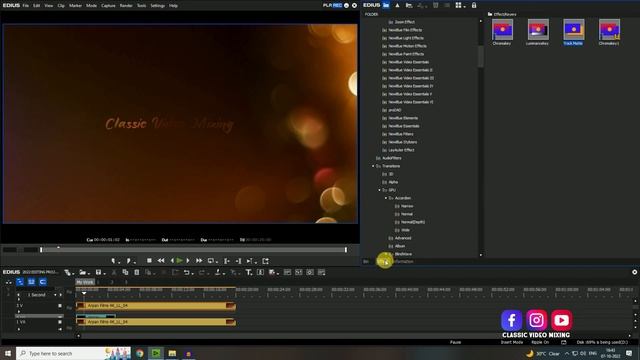
Task: Select the Chromakey effect thumbnail
Action: [502, 32]
